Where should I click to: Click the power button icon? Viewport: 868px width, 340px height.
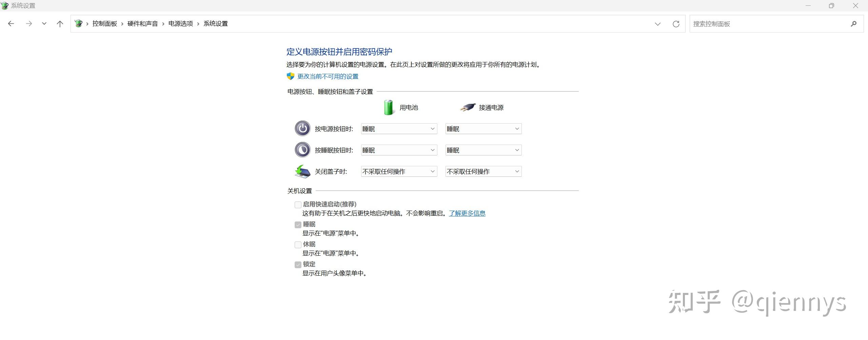pyautogui.click(x=302, y=128)
